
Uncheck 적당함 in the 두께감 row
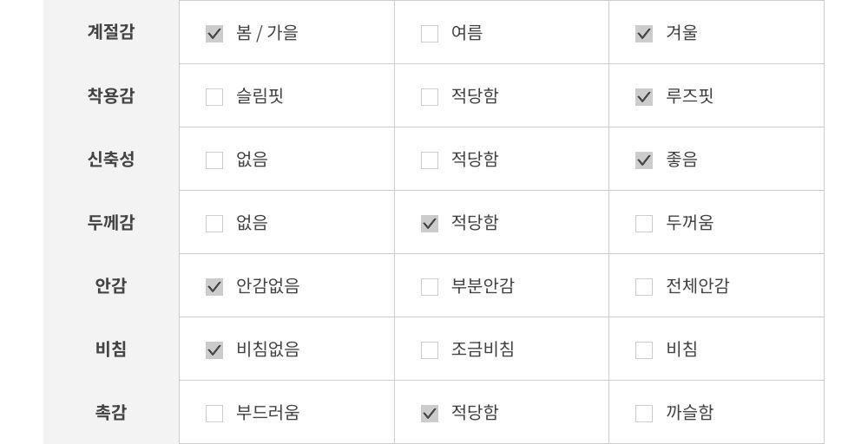coord(430,224)
